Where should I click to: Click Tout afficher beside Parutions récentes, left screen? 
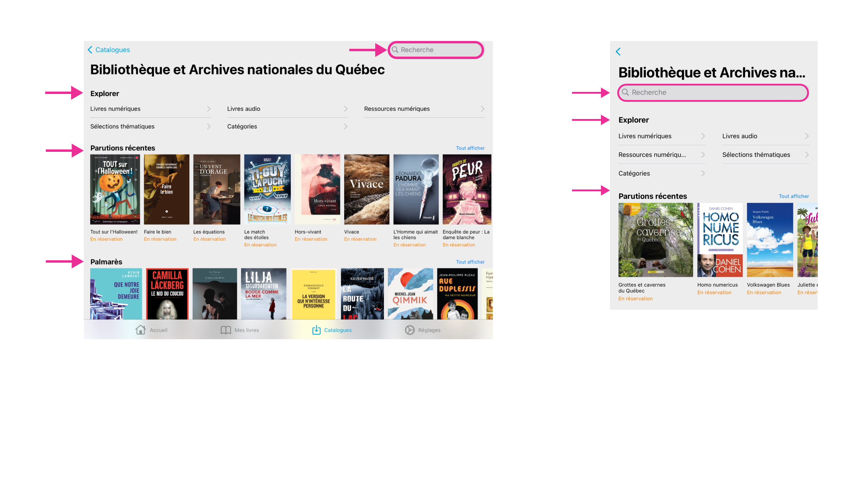click(470, 148)
